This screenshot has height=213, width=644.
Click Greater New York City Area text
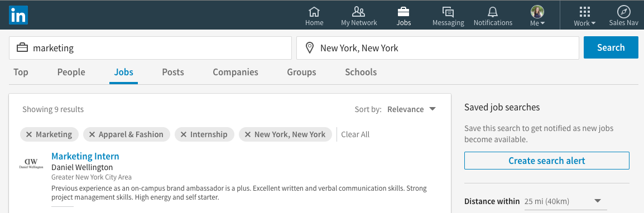click(x=92, y=177)
